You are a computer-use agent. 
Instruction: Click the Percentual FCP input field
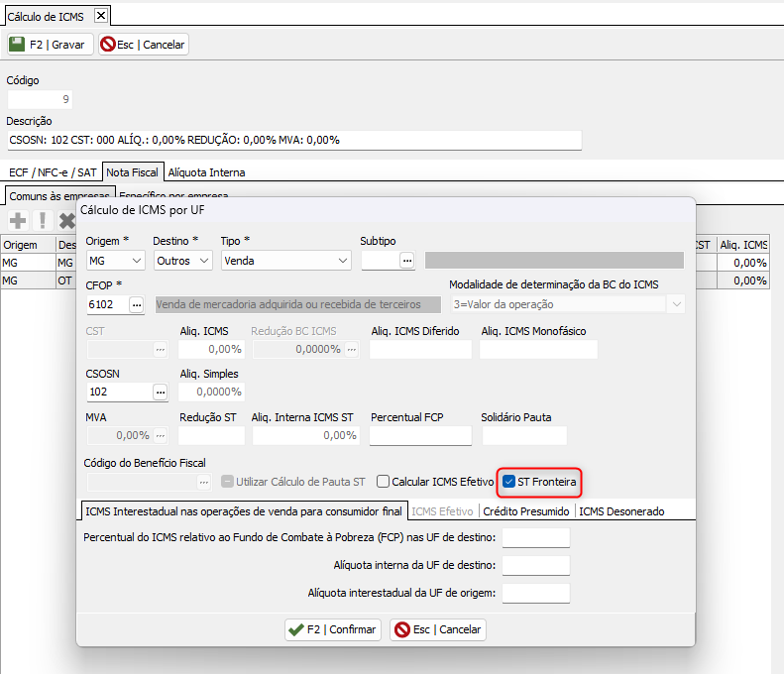tap(421, 435)
